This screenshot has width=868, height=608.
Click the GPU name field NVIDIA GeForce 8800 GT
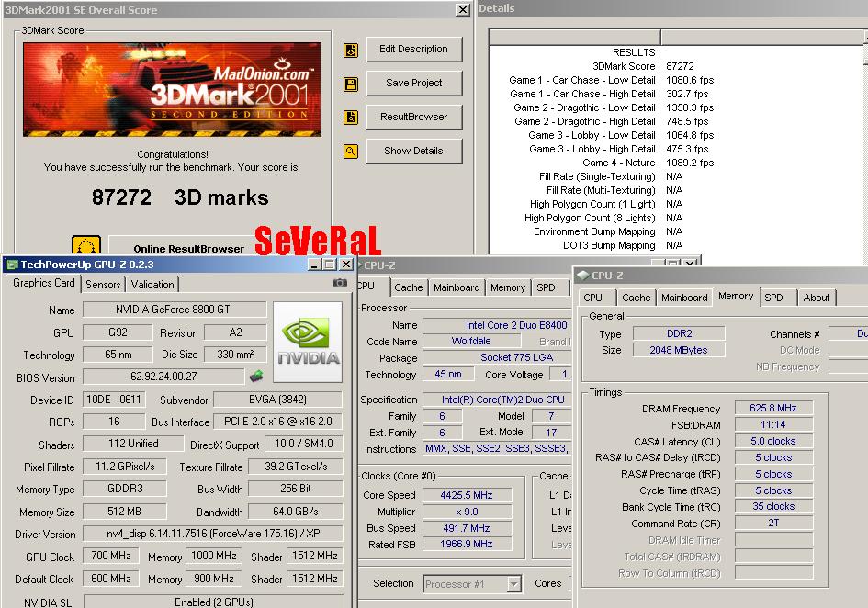pos(175,310)
